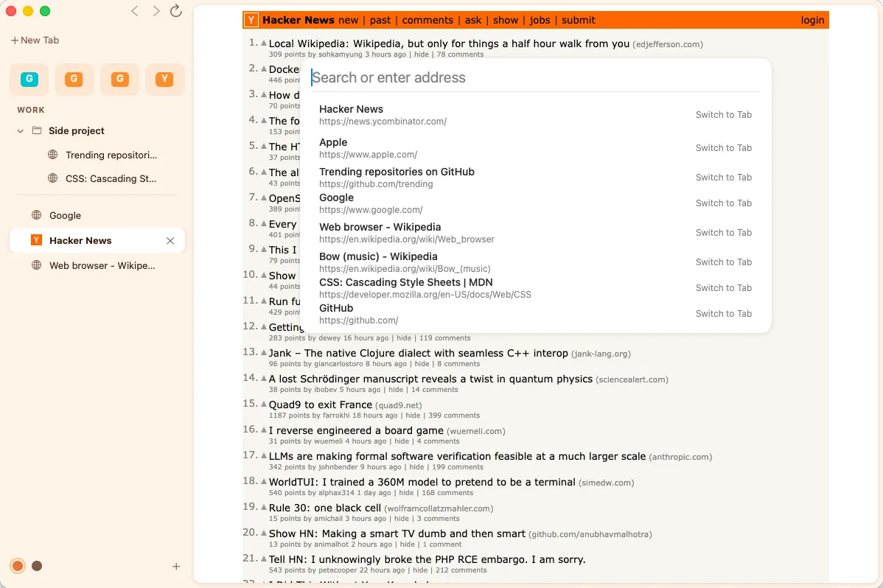Image resolution: width=883 pixels, height=588 pixels.
Task: Choose Apple suggestion in dropdown
Action: point(535,148)
